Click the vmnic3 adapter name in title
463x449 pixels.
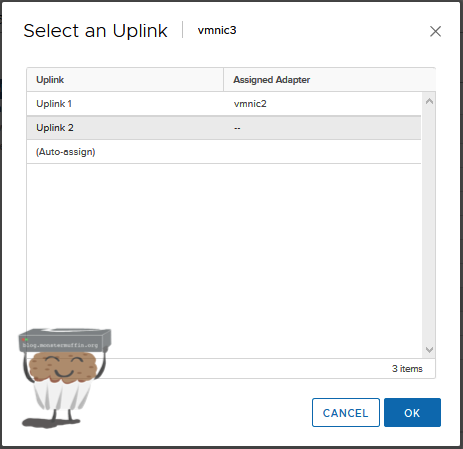(217, 30)
